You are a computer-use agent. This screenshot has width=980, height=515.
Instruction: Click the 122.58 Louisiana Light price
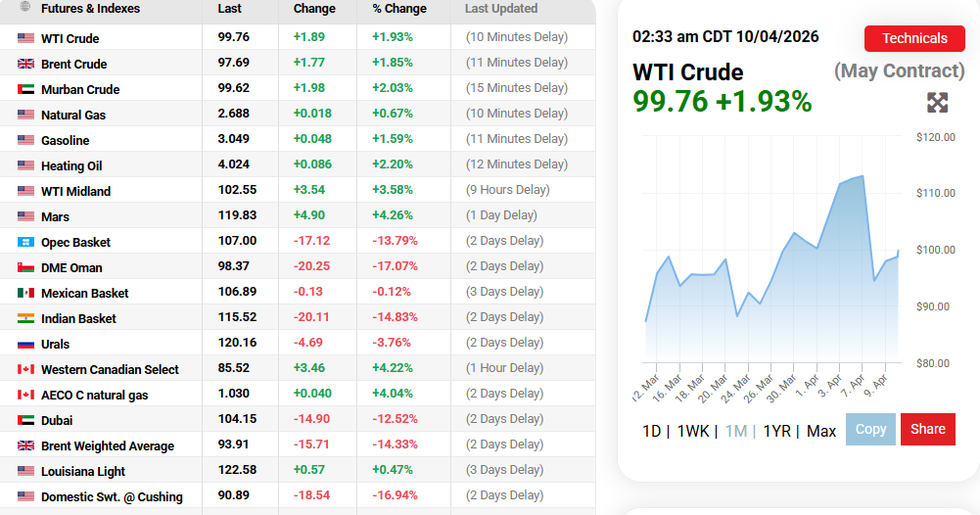coord(237,470)
